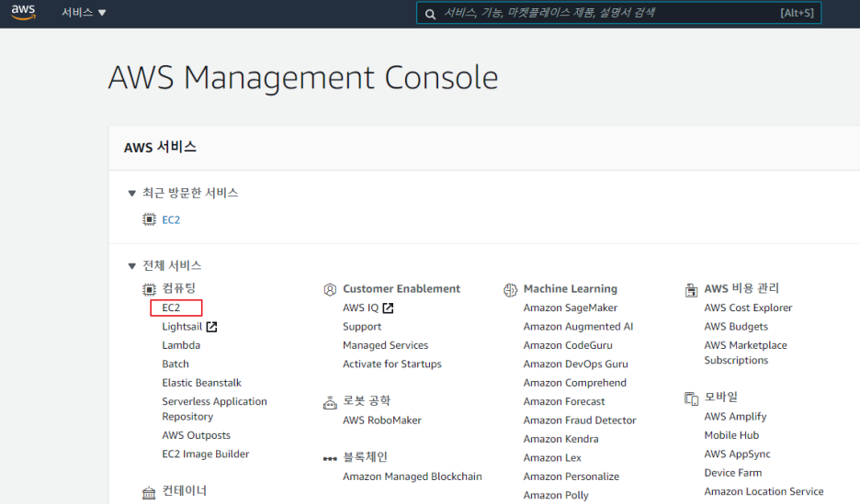Open AWS RoboMaker service

coord(381,420)
